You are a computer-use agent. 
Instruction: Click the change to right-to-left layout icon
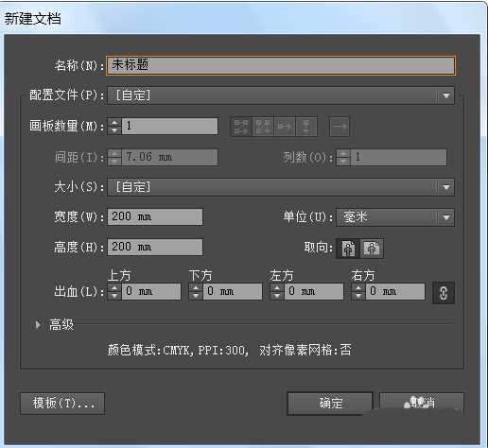(340, 127)
